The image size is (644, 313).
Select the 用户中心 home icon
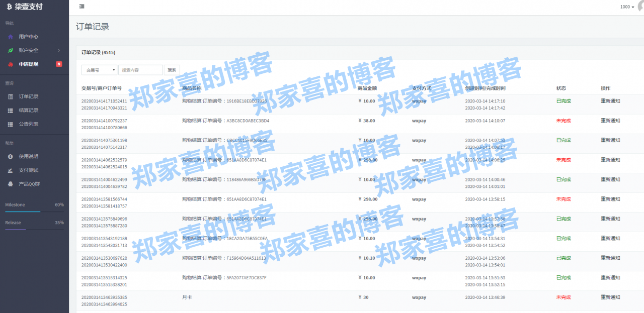pos(10,36)
